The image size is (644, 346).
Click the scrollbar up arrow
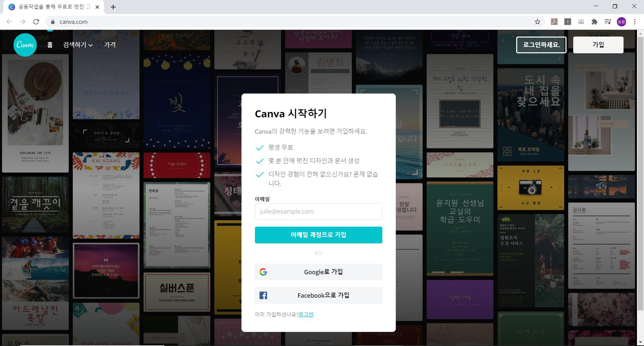[x=640, y=34]
